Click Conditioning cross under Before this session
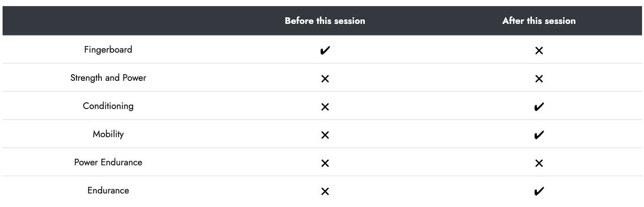Viewport: 644px width, 207px height. click(325, 107)
